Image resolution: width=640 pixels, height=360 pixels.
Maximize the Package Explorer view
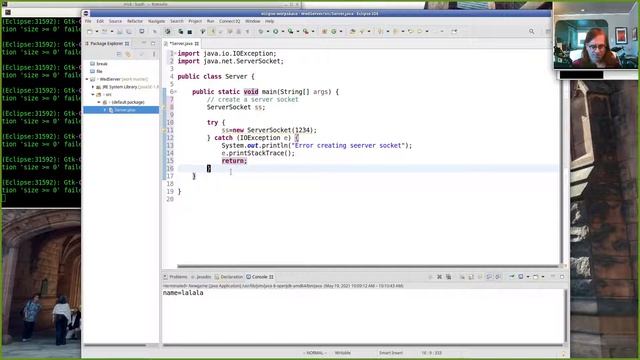coord(153,43)
